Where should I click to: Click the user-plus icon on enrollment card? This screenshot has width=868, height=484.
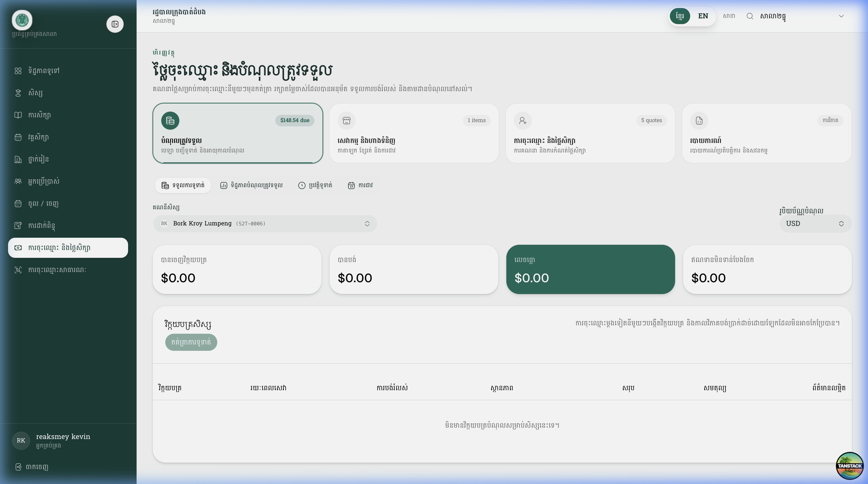(523, 121)
